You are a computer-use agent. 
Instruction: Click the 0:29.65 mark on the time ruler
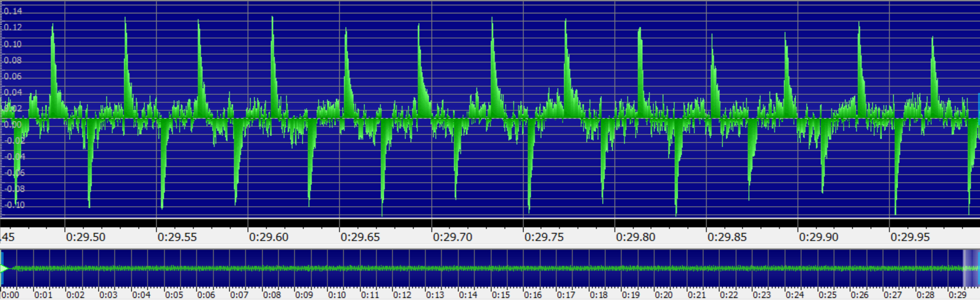[360, 237]
